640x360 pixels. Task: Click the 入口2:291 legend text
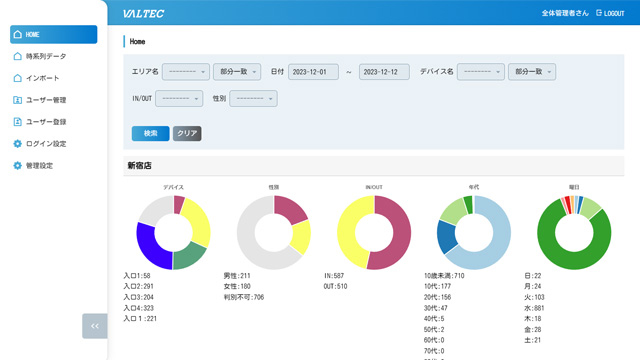tap(138, 287)
